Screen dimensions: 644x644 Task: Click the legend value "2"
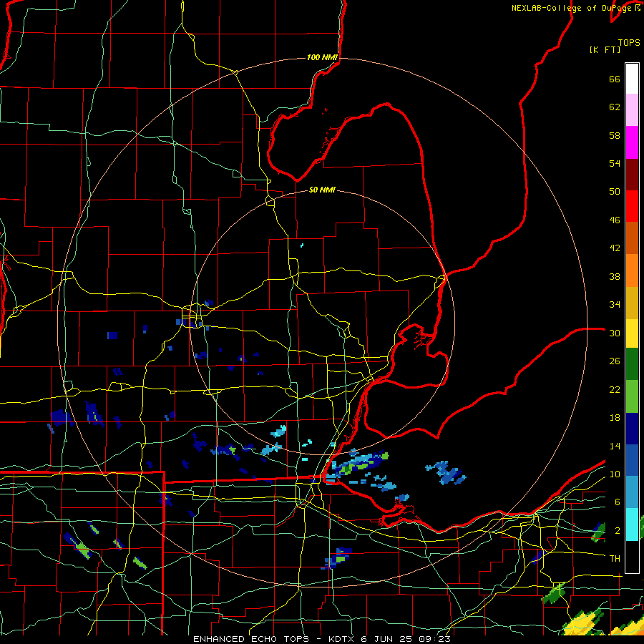(618, 531)
